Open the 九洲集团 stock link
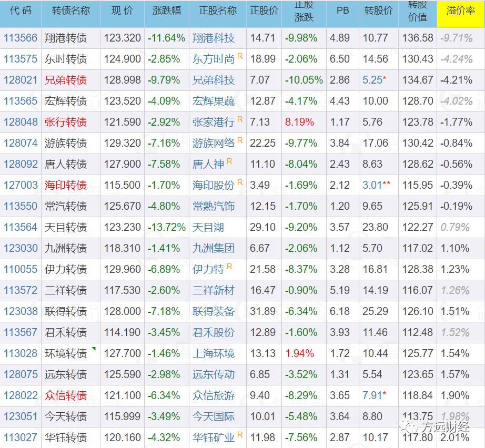This screenshot has height=448, width=485. (214, 248)
